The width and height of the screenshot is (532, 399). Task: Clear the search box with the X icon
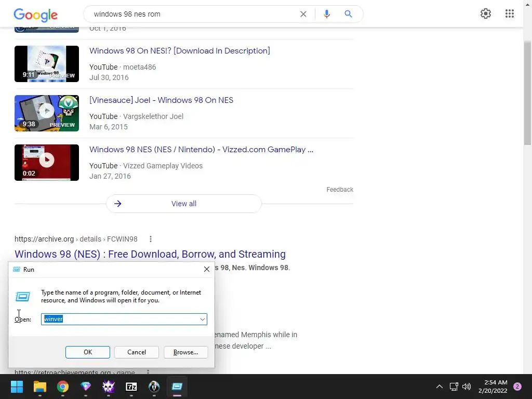[x=303, y=14]
